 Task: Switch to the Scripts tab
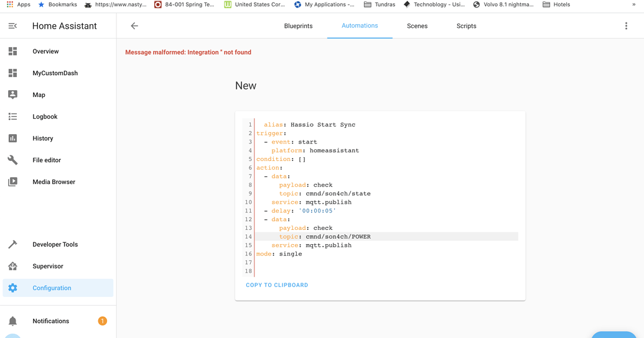click(x=466, y=26)
